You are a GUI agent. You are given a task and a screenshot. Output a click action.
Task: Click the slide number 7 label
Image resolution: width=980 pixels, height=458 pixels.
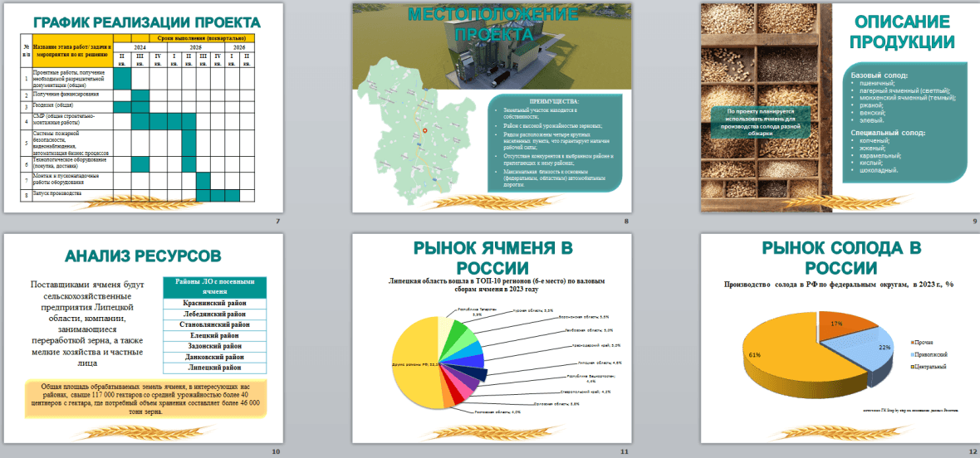click(277, 222)
